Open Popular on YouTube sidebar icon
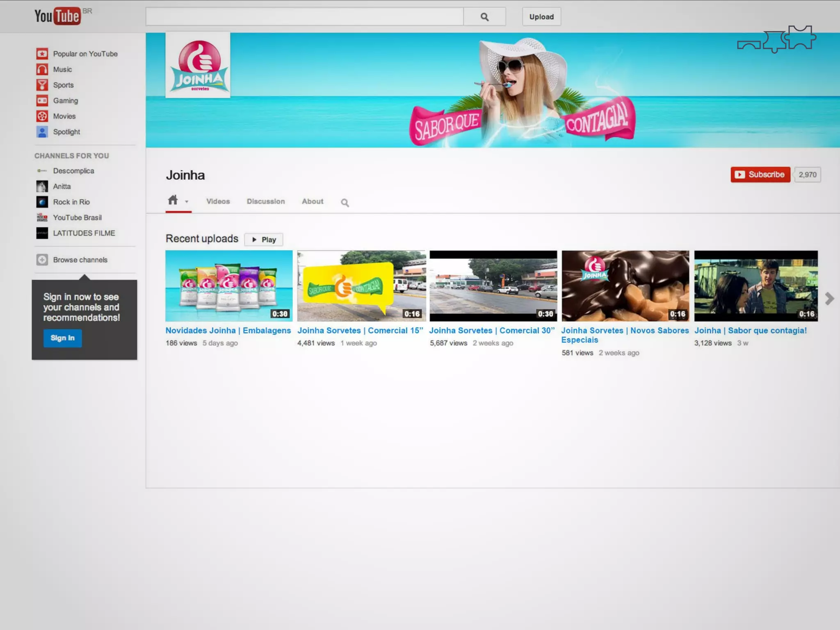This screenshot has height=630, width=840. pyautogui.click(x=42, y=54)
